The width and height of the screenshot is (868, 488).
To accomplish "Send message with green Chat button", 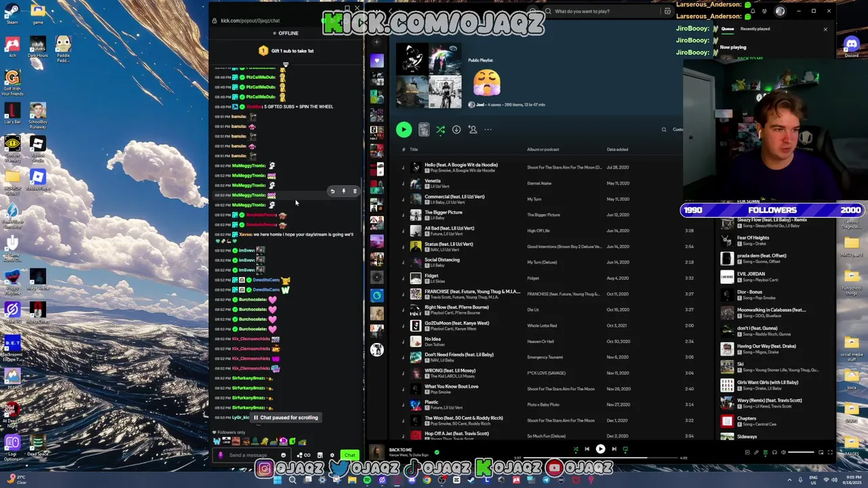I will click(349, 455).
